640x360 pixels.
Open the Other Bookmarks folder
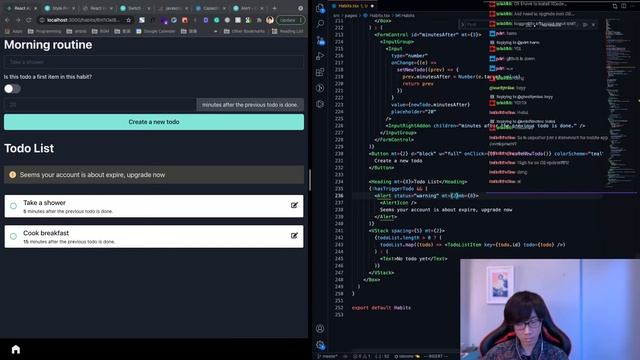pyautogui.click(x=244, y=31)
